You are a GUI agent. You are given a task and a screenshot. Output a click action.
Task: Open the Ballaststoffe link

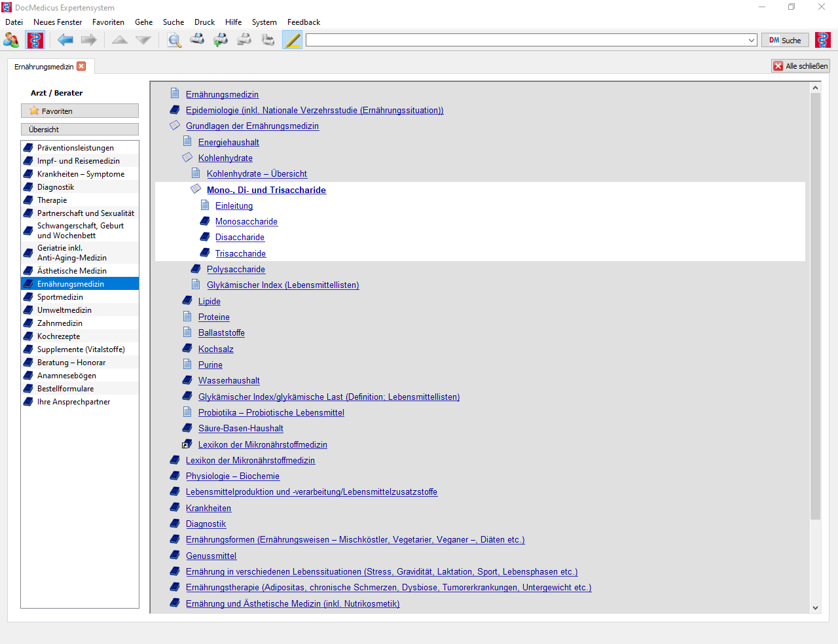pos(221,332)
